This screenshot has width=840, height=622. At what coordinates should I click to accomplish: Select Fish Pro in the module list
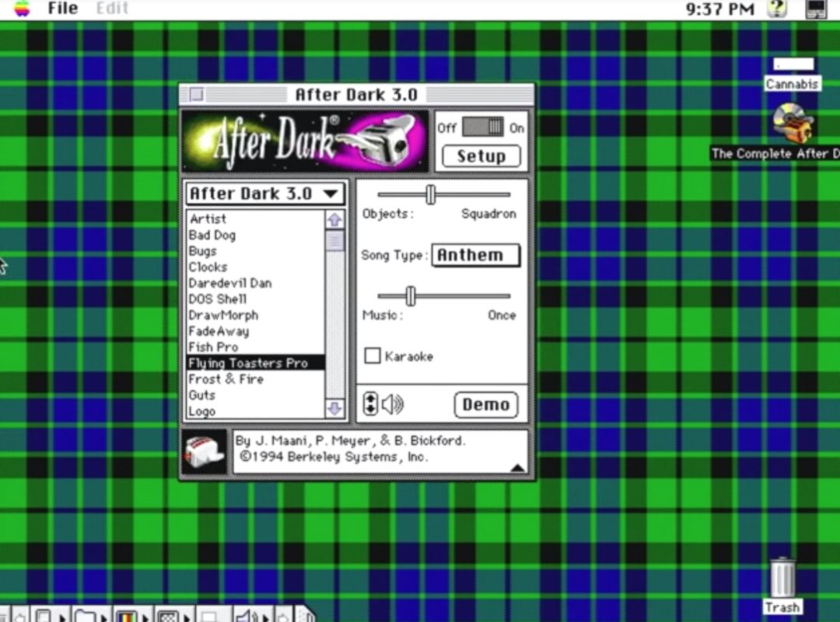tap(256, 348)
